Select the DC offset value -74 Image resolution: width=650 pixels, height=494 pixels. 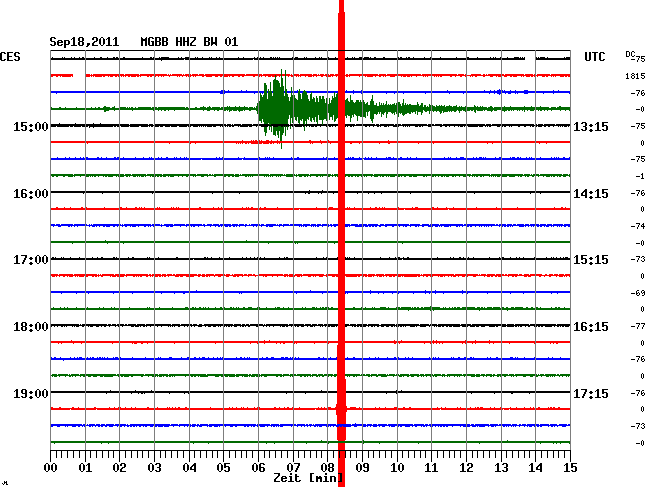click(x=638, y=226)
